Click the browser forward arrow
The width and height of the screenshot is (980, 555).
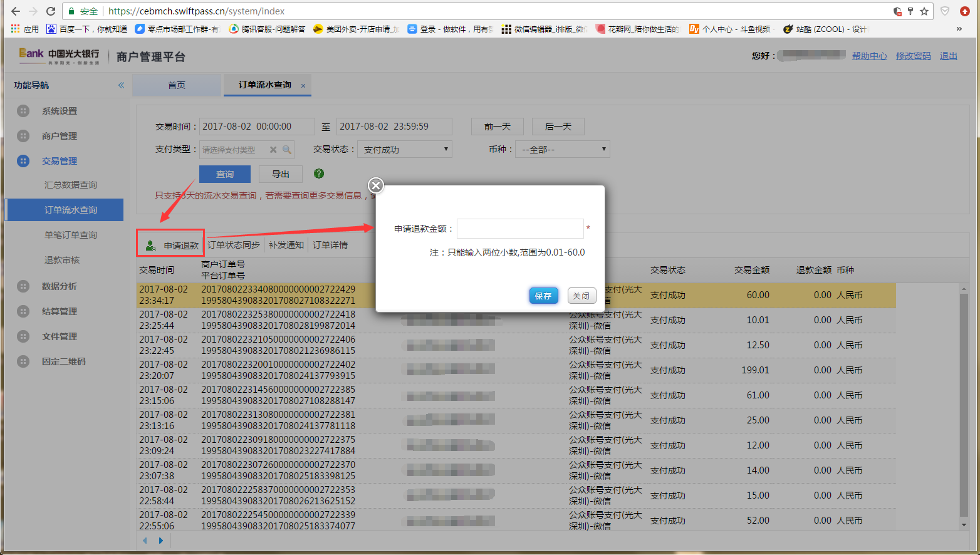33,11
